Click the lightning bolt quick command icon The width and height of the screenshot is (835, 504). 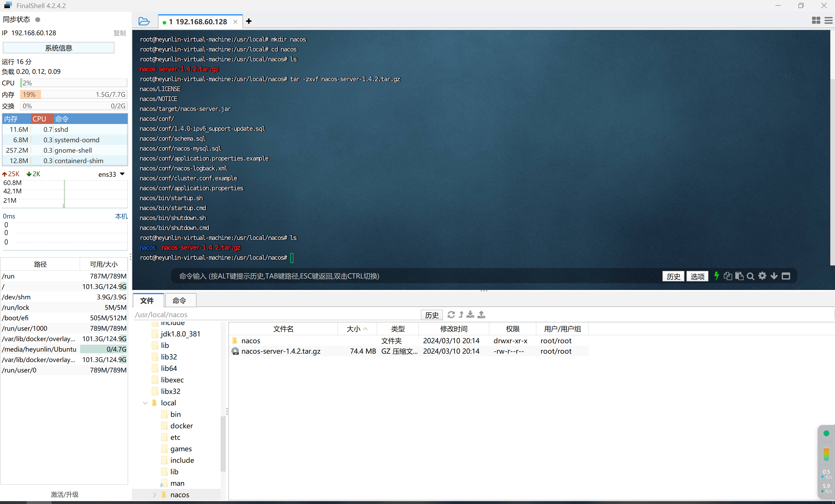716,276
